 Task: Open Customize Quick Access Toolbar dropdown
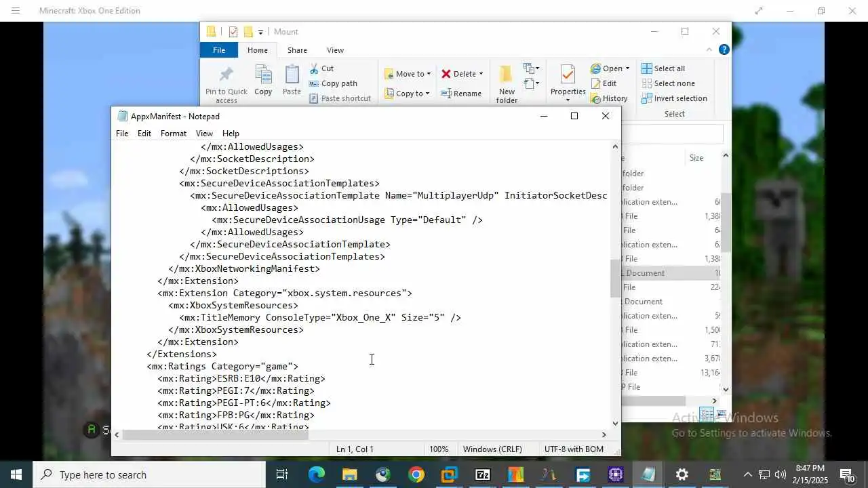click(x=260, y=32)
